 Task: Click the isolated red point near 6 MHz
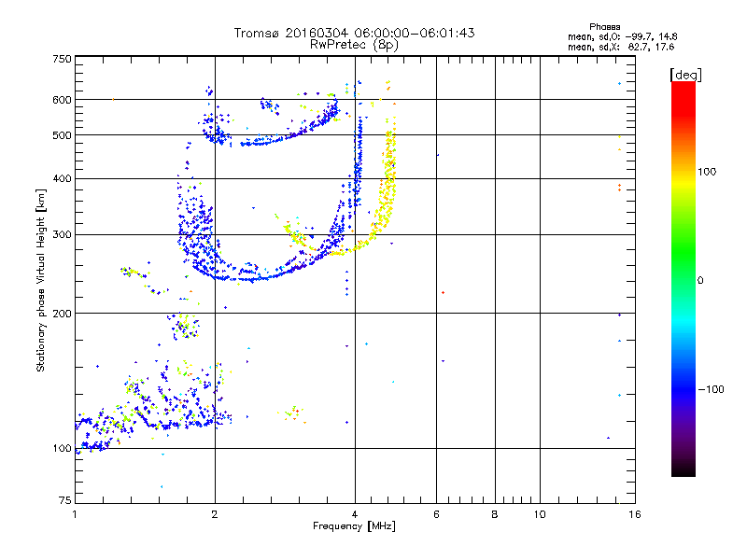(443, 292)
